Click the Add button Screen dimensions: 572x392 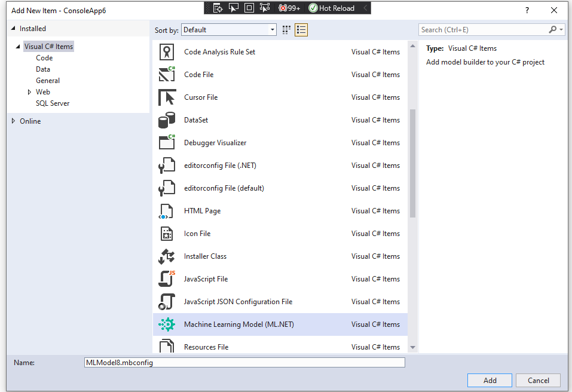[490, 380]
